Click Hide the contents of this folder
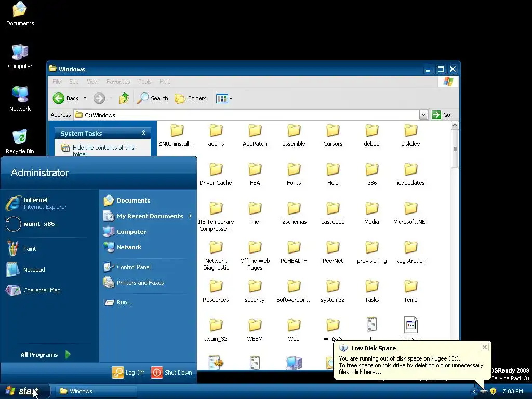The height and width of the screenshot is (399, 532). [x=103, y=150]
